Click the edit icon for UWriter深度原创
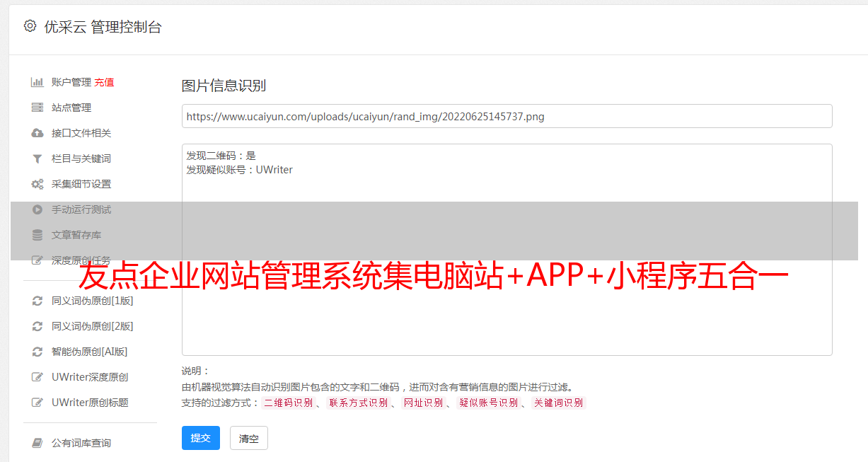 pos(37,377)
